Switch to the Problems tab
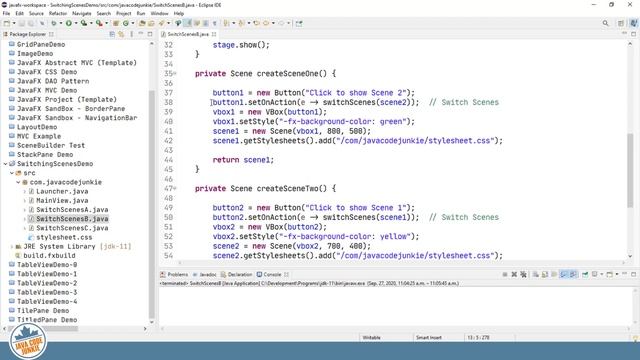 (174, 274)
